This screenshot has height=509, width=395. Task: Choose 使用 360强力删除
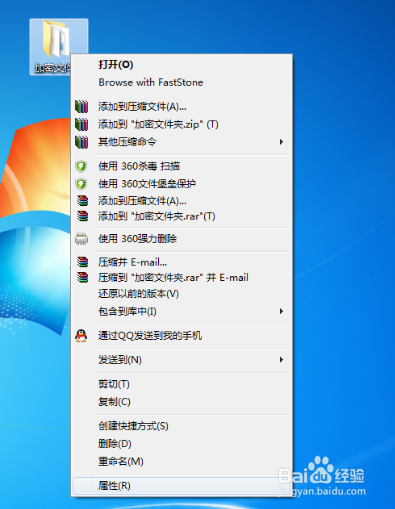coord(182,239)
